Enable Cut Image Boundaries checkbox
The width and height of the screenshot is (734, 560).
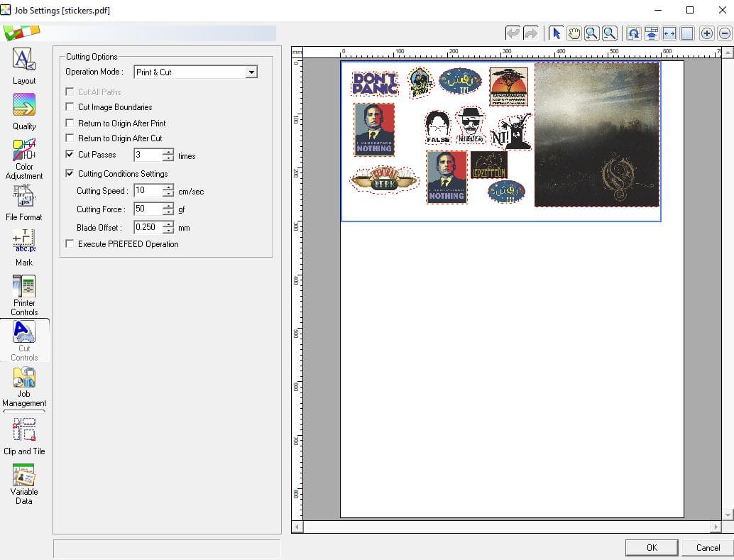[70, 106]
